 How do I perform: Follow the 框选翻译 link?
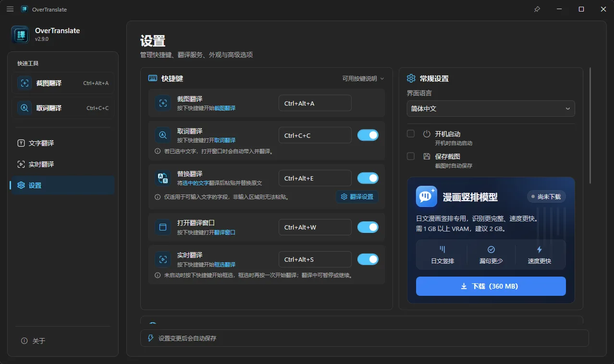[225, 265]
